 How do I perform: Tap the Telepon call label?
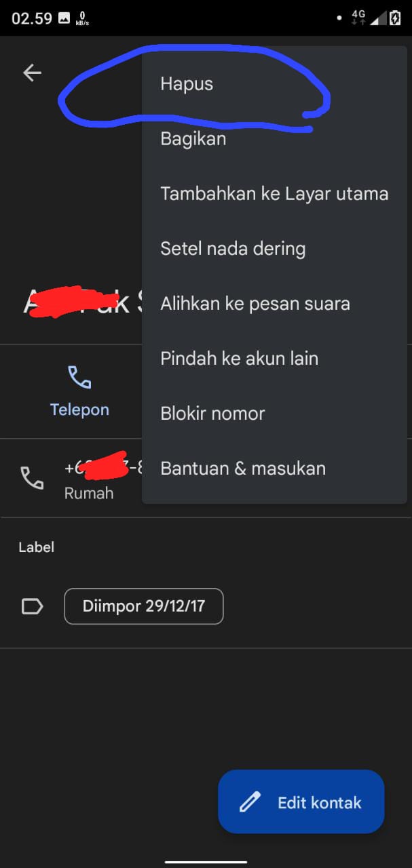(79, 410)
